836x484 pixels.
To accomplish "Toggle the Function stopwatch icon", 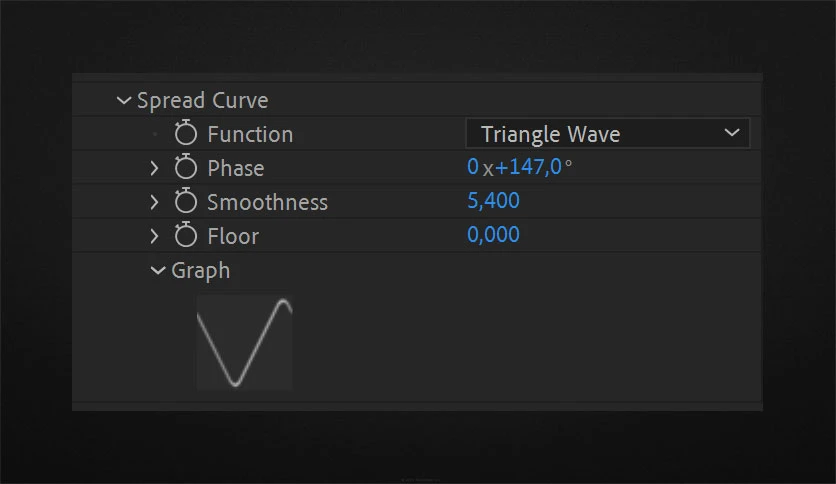I will pyautogui.click(x=186, y=133).
